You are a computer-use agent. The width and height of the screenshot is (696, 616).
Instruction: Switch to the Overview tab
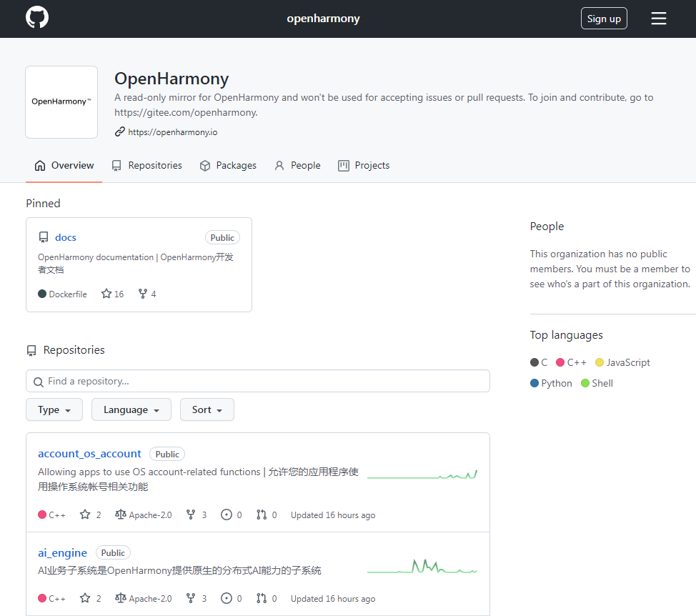pyautogui.click(x=64, y=166)
